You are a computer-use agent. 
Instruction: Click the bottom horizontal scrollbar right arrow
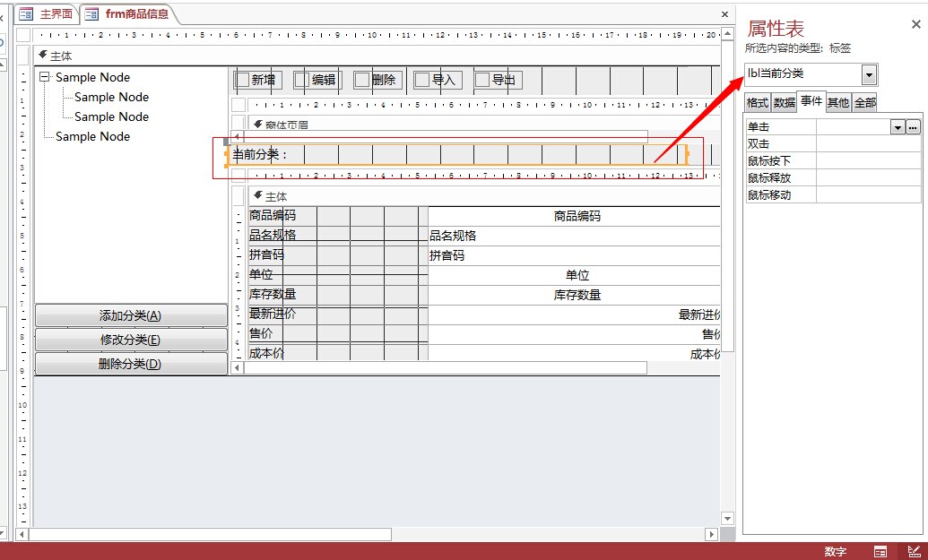pos(711,534)
